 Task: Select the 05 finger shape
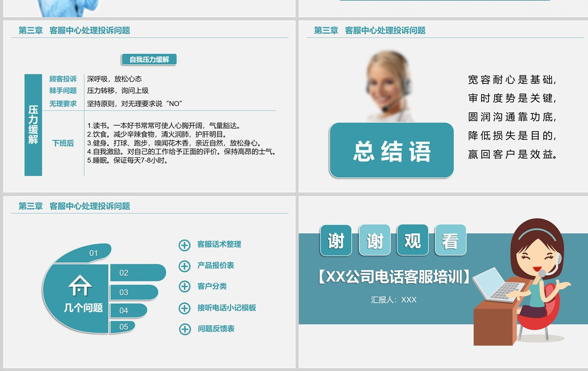122,326
